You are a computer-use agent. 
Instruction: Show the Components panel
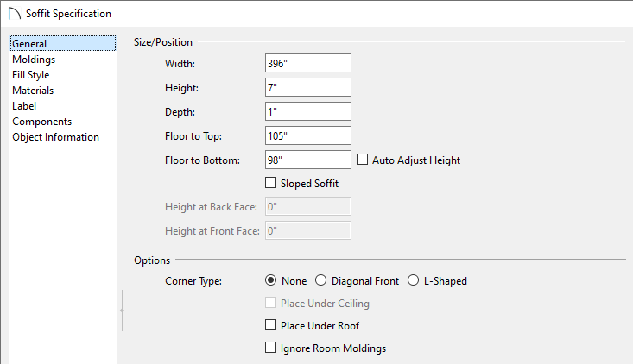tap(41, 122)
